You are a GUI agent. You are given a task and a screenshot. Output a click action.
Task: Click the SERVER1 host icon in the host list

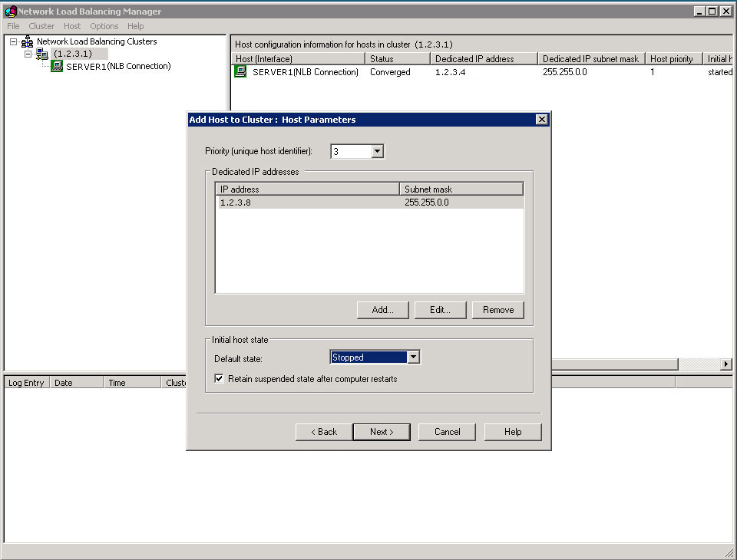[x=240, y=72]
